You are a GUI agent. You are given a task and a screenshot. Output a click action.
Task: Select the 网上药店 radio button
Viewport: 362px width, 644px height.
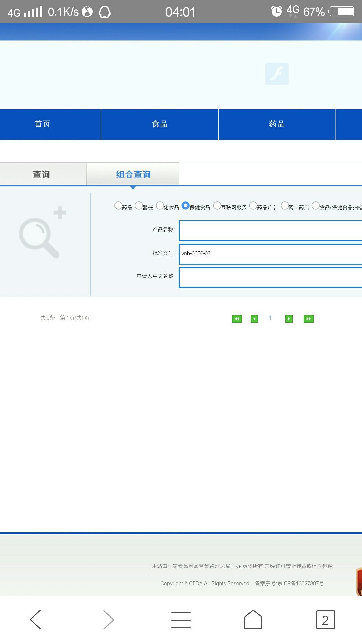(285, 205)
